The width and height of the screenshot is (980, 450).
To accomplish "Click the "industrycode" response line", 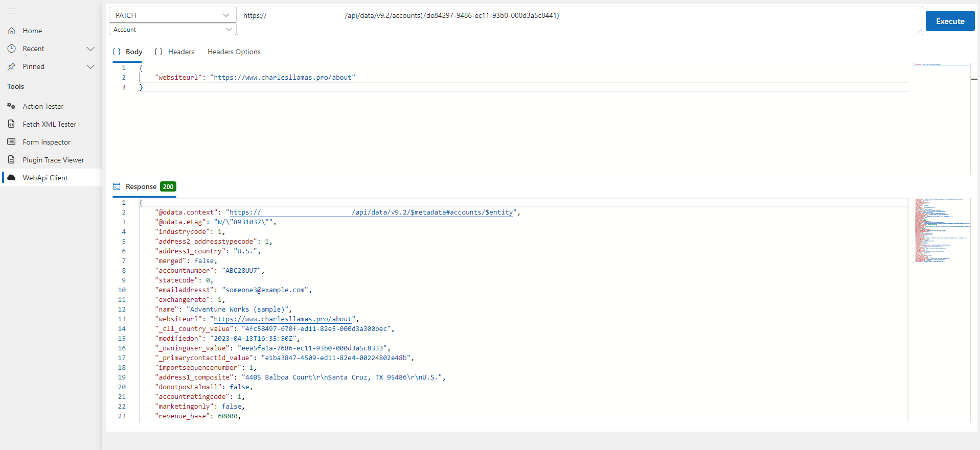I will point(190,232).
